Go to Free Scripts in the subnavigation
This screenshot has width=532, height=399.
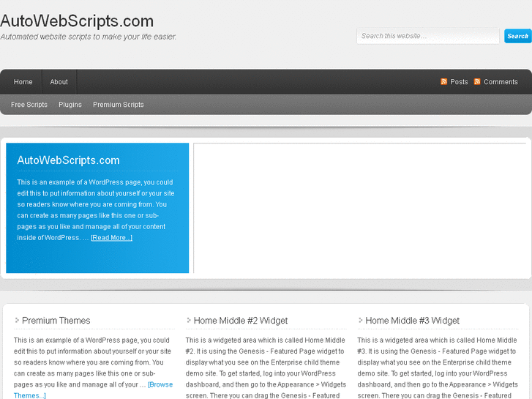pos(29,105)
